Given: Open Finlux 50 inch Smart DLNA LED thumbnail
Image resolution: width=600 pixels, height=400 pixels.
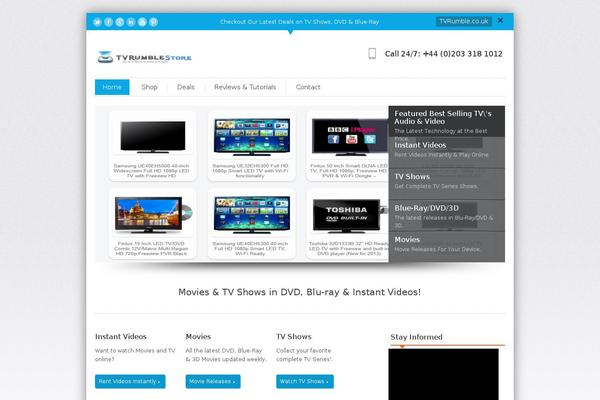Looking at the screenshot, I should point(349,136).
